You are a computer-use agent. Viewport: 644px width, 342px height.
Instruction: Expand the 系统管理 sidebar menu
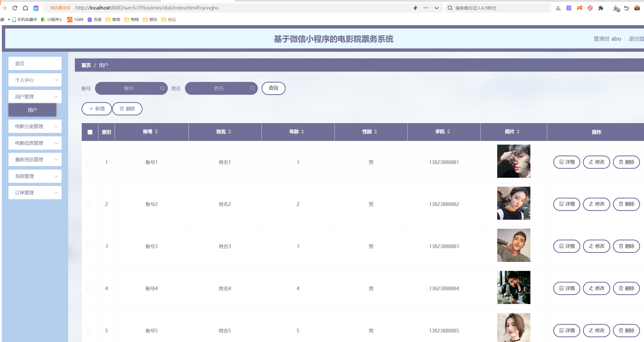(35, 176)
